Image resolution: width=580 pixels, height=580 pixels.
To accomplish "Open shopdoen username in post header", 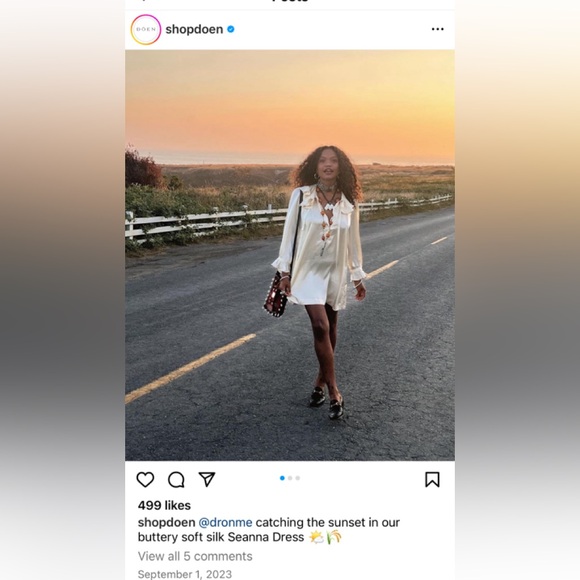I will point(194,29).
